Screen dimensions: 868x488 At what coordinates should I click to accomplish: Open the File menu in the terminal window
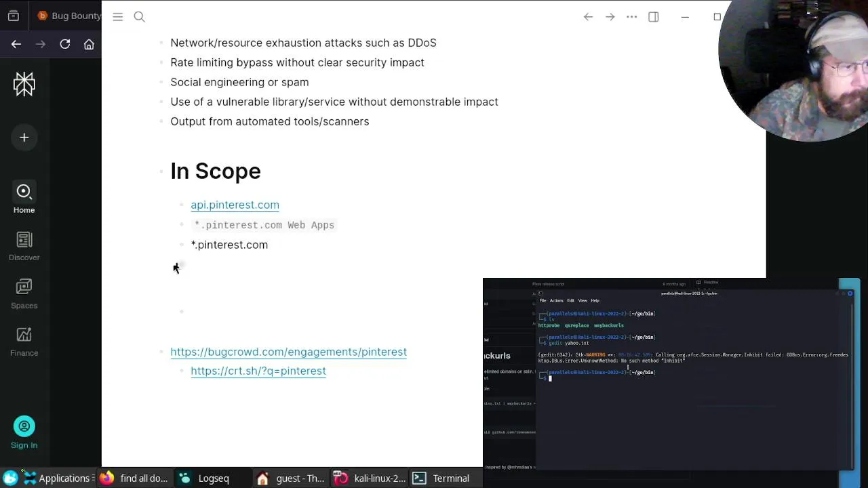[542, 300]
